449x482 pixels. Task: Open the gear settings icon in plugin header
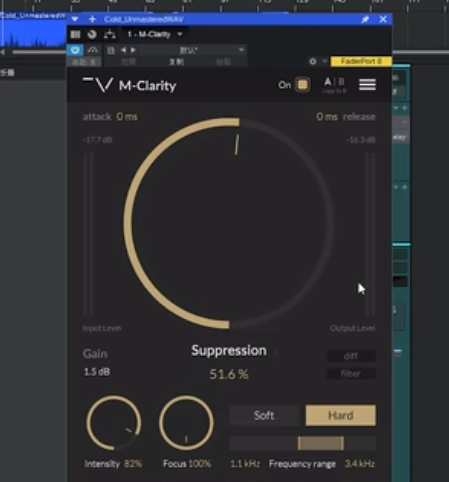click(x=313, y=61)
